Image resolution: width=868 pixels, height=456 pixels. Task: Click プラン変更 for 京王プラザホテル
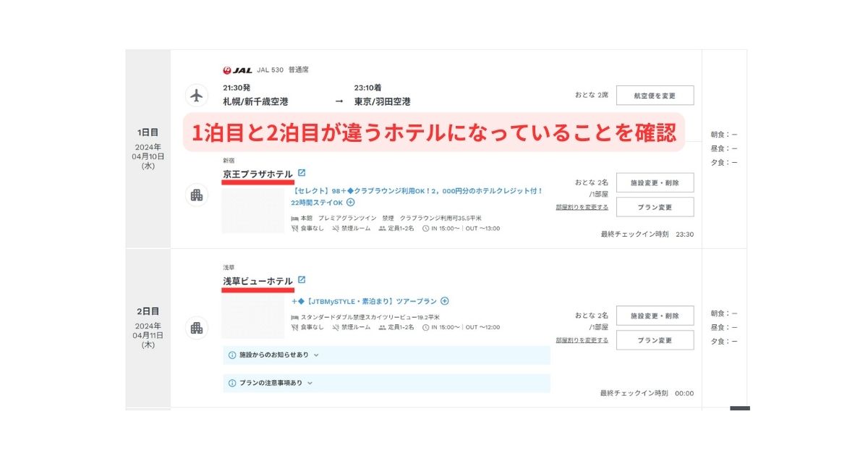tap(655, 207)
